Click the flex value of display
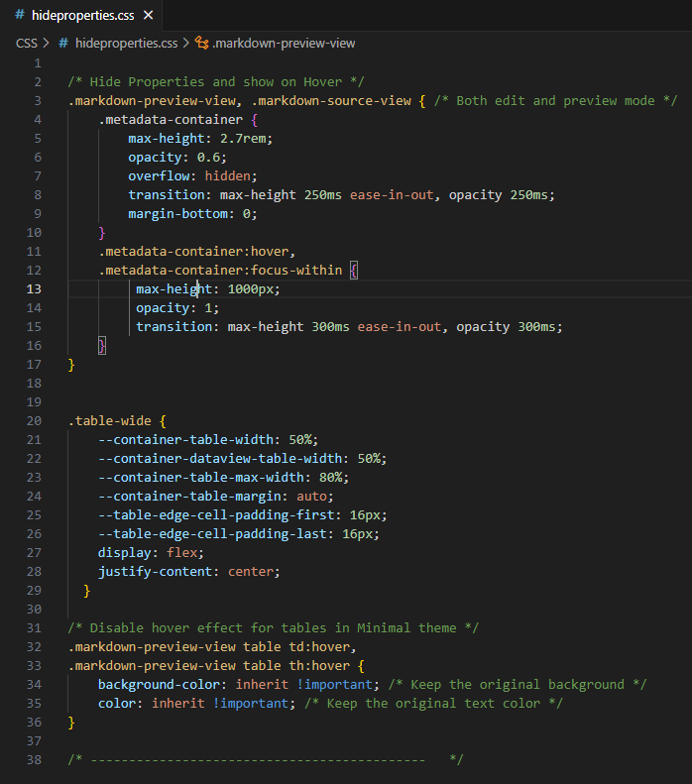The width and height of the screenshot is (692, 784). coord(182,553)
